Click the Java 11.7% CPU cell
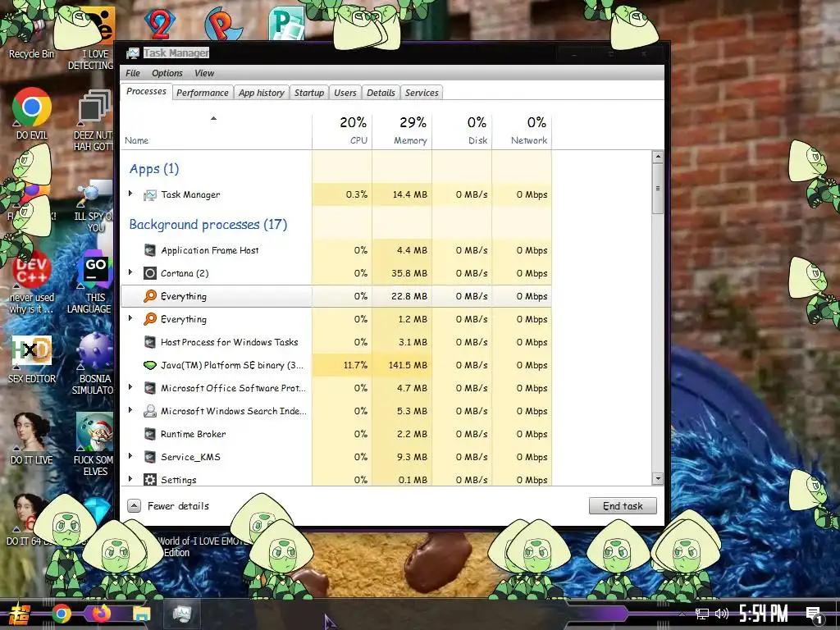Viewport: 840px width, 630px height. tap(342, 365)
